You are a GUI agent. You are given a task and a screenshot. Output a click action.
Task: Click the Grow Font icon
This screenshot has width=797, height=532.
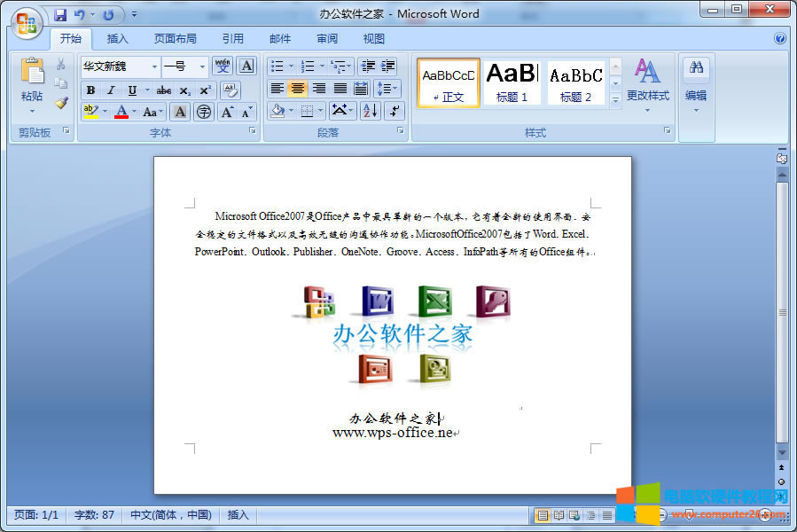coord(228,111)
